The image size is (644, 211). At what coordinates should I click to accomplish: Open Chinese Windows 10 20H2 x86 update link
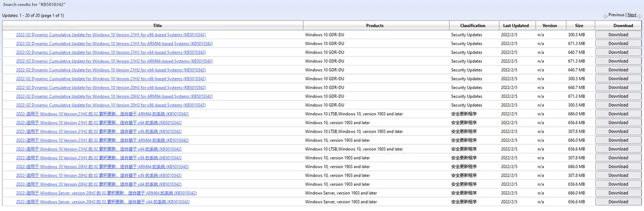(x=99, y=176)
